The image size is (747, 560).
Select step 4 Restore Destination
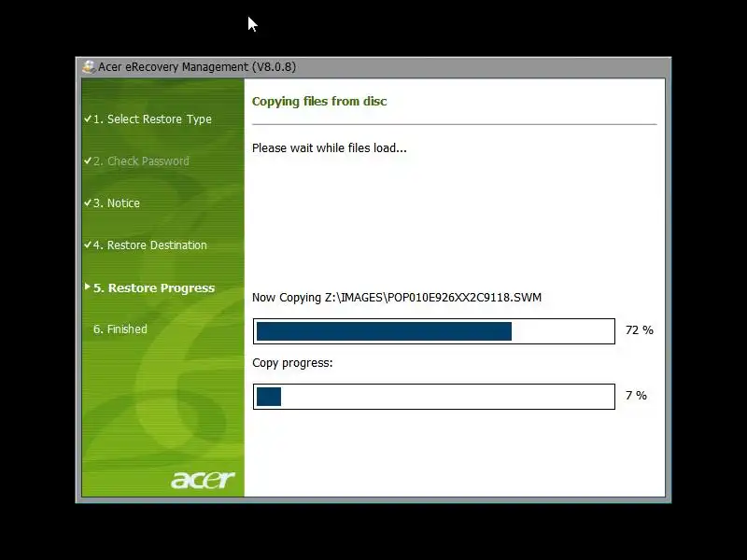150,245
